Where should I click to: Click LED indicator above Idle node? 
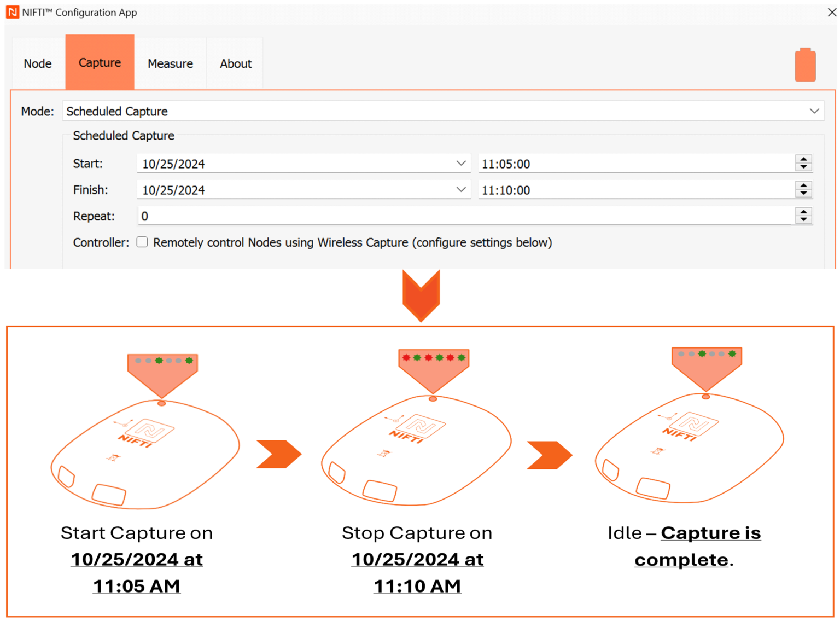tap(707, 369)
